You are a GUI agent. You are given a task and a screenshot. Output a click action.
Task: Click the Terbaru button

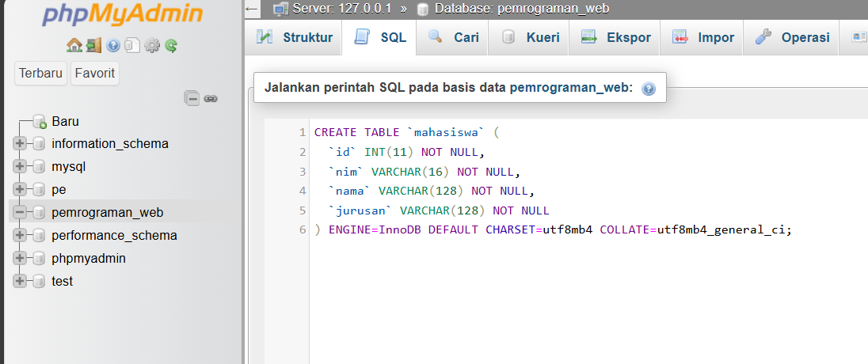coord(41,74)
